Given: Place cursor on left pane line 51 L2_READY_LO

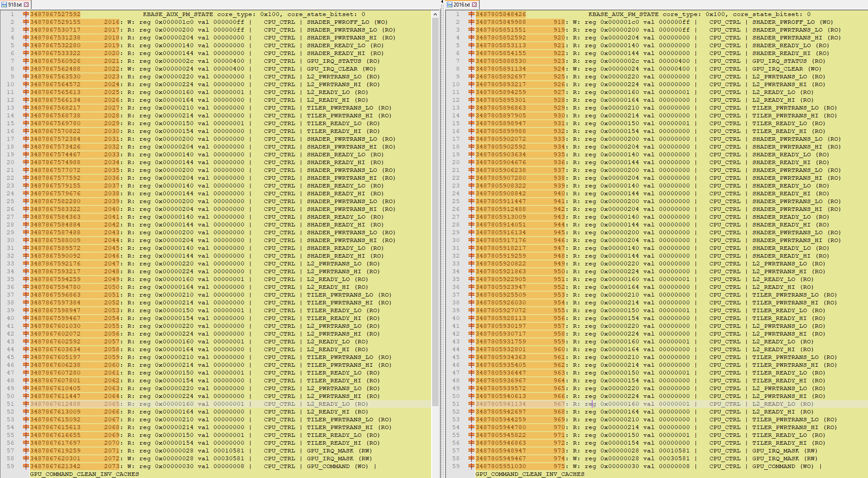Looking at the screenshot, I should (x=328, y=404).
